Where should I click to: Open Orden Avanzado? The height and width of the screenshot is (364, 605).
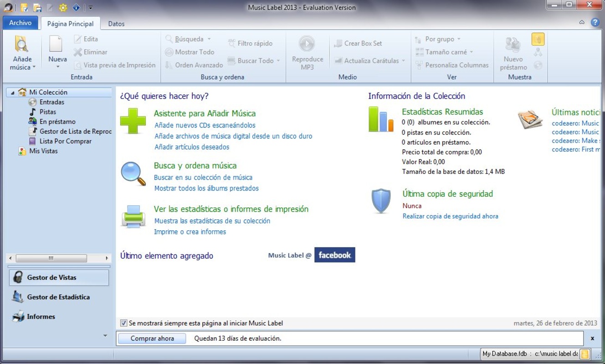click(194, 65)
